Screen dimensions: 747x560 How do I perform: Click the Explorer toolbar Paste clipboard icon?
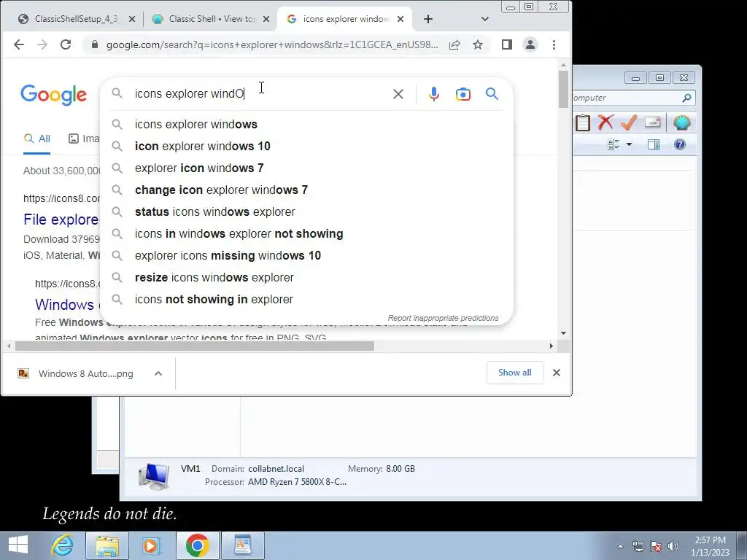tap(582, 122)
